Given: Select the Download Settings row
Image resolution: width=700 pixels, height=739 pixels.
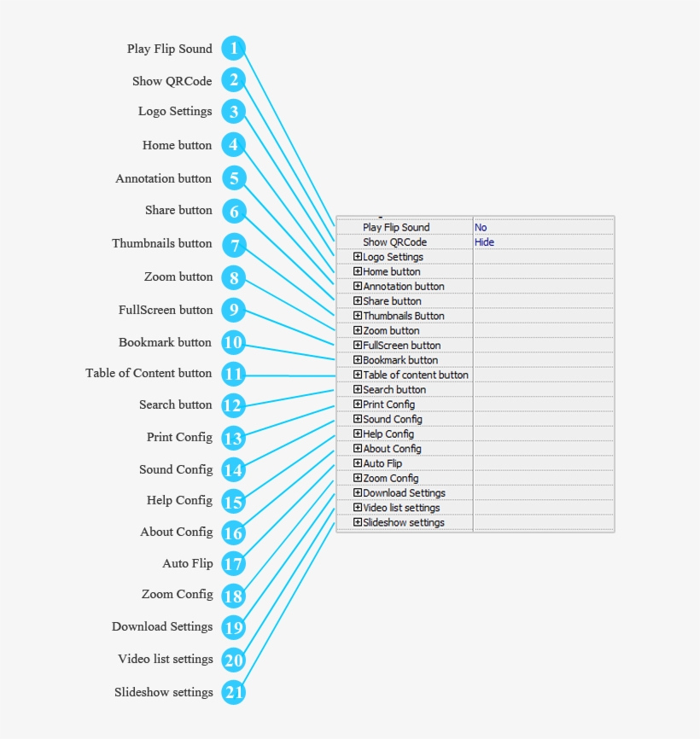Looking at the screenshot, I should (401, 492).
